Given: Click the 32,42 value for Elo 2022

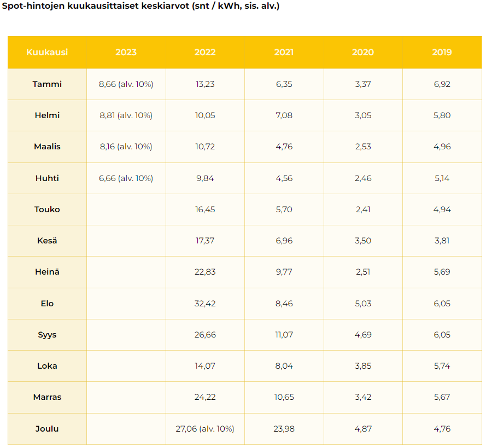Looking at the screenshot, I should pos(205,304).
